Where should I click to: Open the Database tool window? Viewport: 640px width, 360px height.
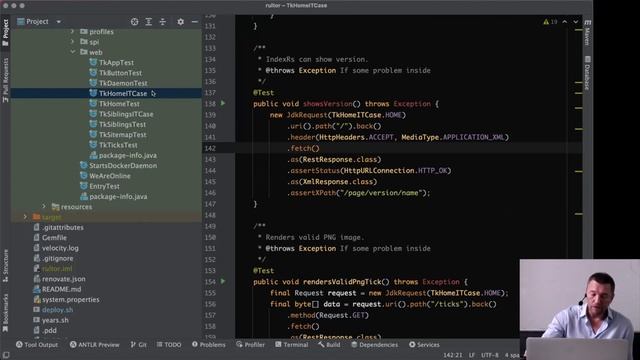pos(587,73)
